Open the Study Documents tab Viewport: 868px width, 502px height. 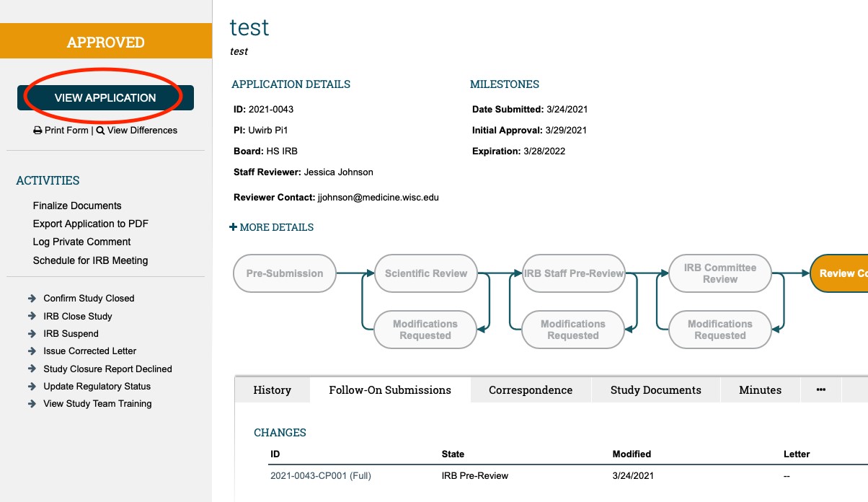pos(655,389)
